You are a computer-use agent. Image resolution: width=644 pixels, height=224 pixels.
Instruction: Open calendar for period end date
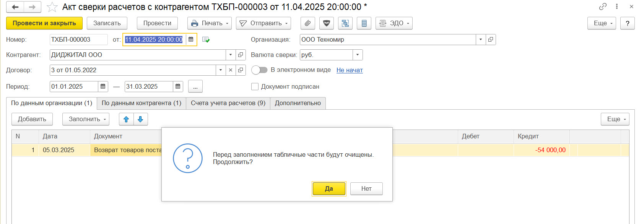tap(178, 87)
